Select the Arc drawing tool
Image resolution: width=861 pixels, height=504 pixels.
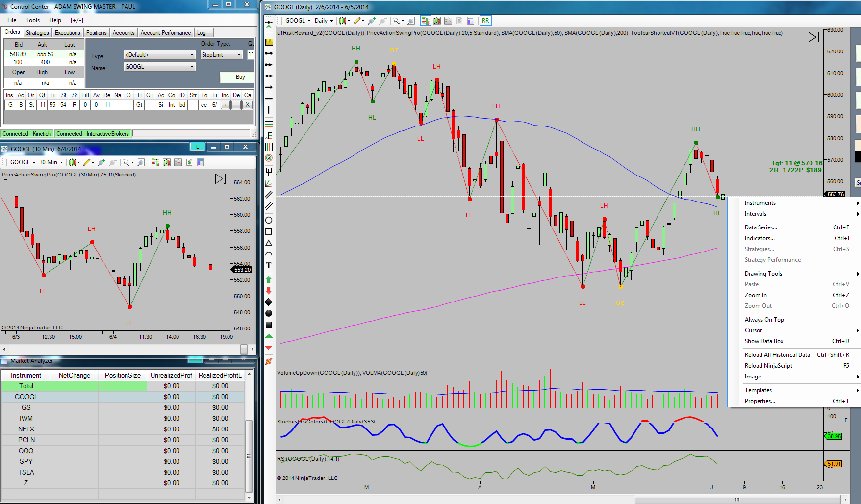click(x=269, y=254)
